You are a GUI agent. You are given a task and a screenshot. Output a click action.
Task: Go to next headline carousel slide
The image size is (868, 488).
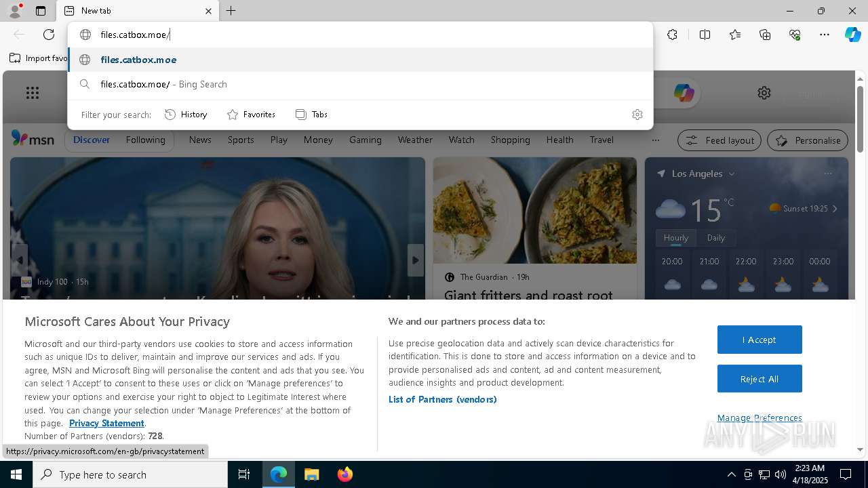416,260
